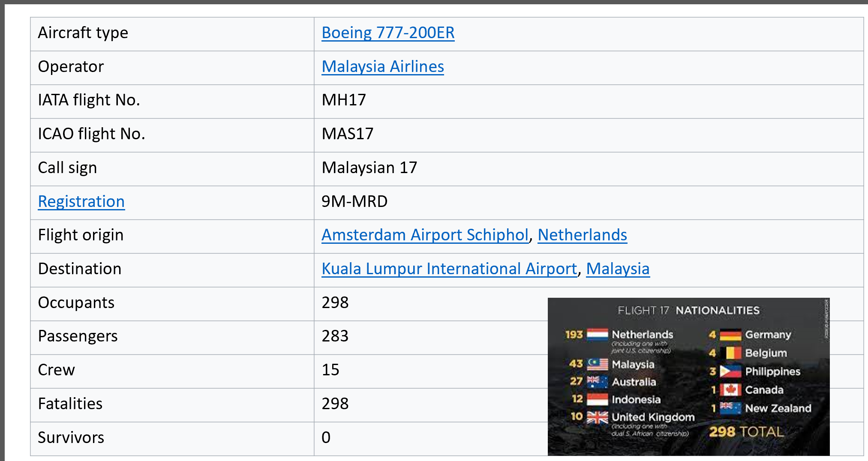
Task: Open Kuala Lumpur International Airport link
Action: tap(449, 269)
